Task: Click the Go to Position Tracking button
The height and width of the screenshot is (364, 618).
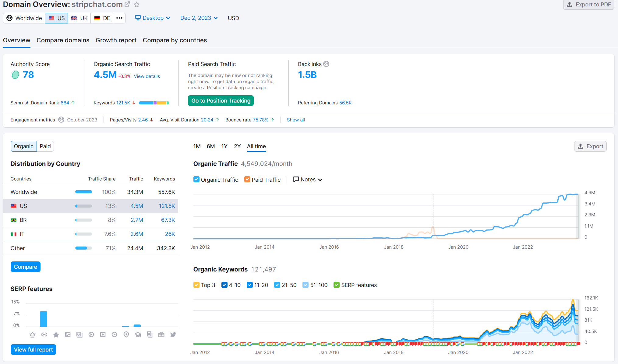Action: [221, 101]
